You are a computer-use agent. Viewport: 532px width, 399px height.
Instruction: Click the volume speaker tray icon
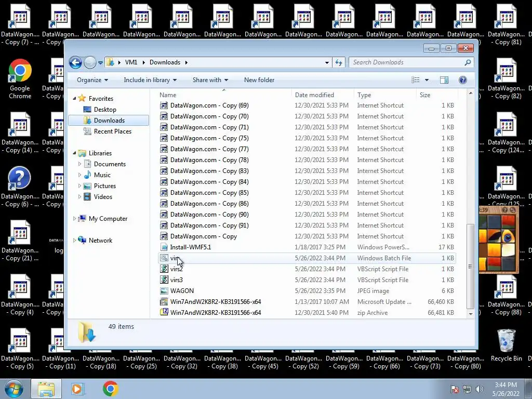480,389
